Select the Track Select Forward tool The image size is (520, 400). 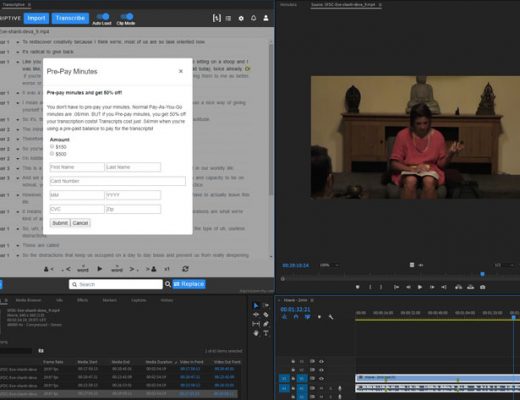click(266, 305)
